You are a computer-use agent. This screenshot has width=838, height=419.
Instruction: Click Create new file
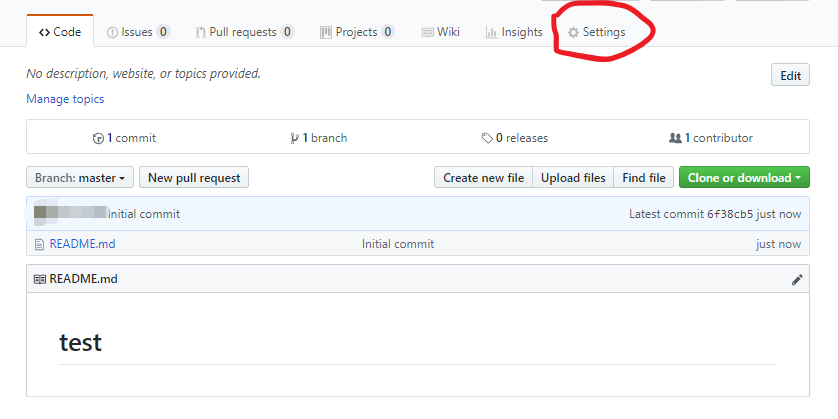pyautogui.click(x=483, y=177)
